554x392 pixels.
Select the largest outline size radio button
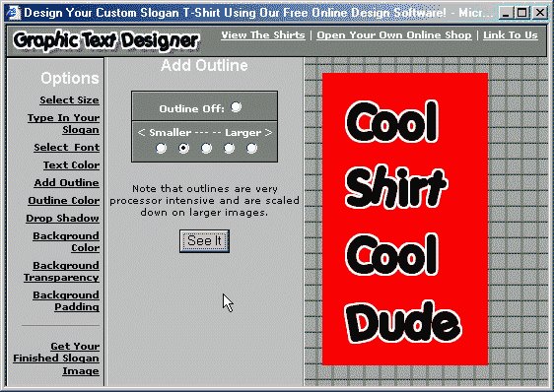click(251, 148)
